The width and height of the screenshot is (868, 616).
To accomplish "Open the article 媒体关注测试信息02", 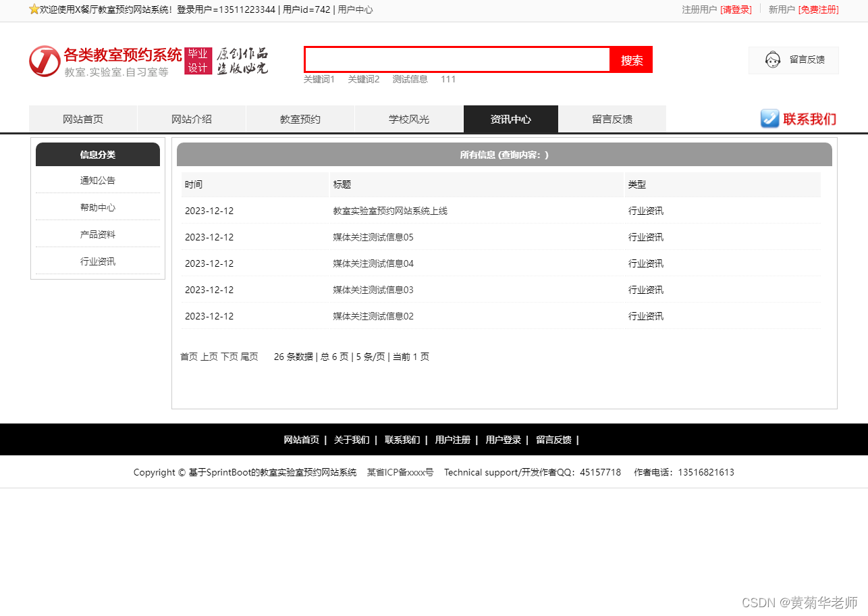I will tap(373, 316).
